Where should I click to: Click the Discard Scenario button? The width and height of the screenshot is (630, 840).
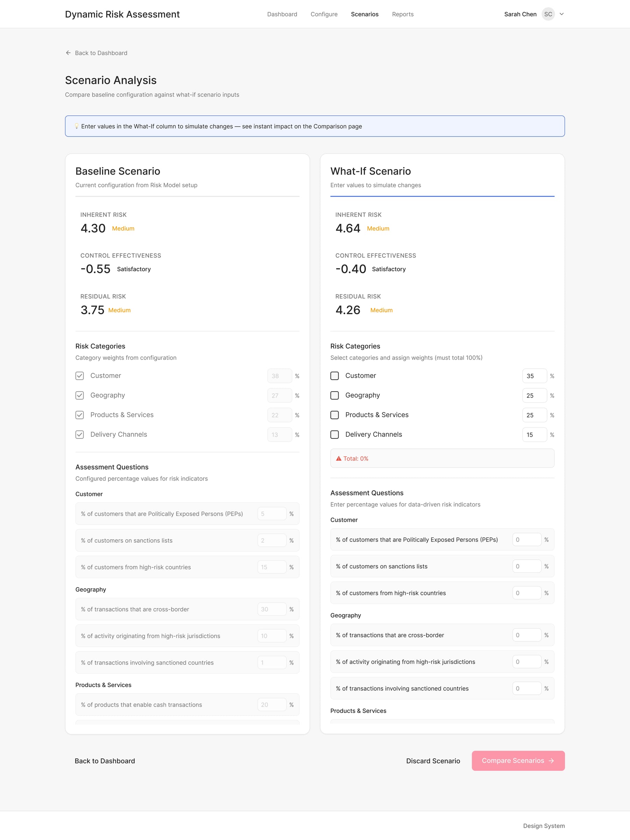[x=433, y=761]
